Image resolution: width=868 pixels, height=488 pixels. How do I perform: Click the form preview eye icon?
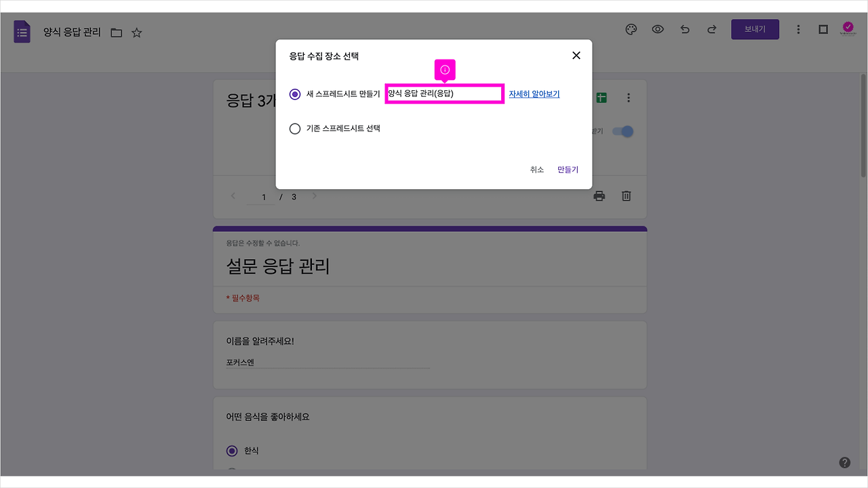coord(658,29)
